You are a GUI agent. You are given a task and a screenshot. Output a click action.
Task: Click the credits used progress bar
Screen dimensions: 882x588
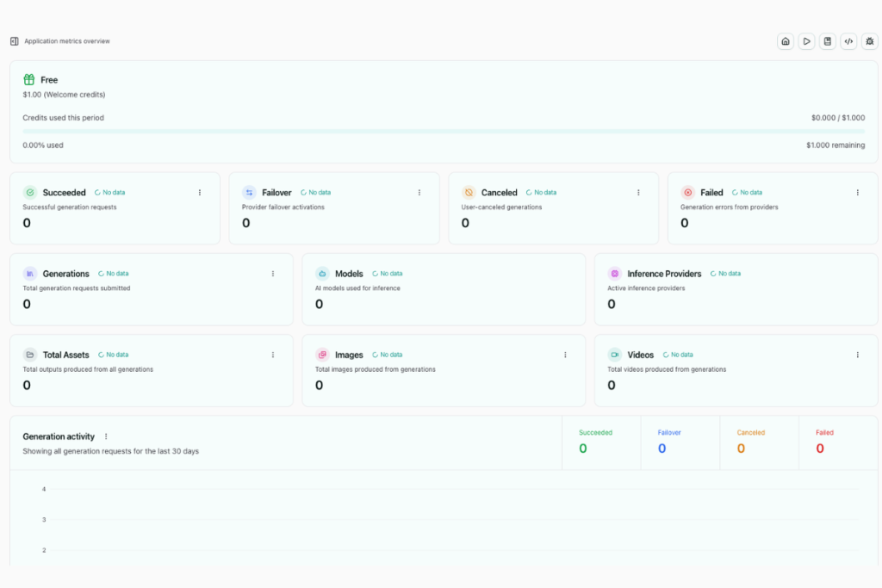click(x=444, y=132)
